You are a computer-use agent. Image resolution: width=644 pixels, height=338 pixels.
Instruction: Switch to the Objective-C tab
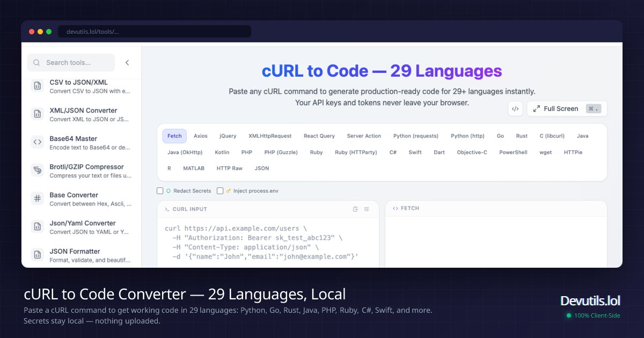tap(472, 152)
